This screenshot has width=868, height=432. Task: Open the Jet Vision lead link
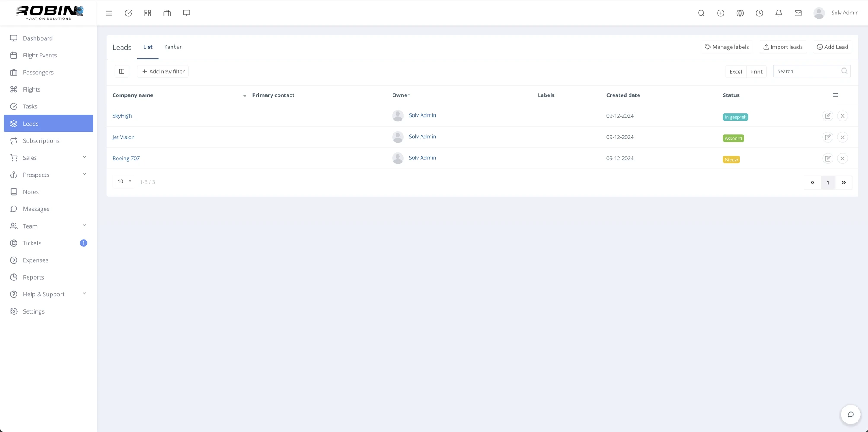point(123,137)
